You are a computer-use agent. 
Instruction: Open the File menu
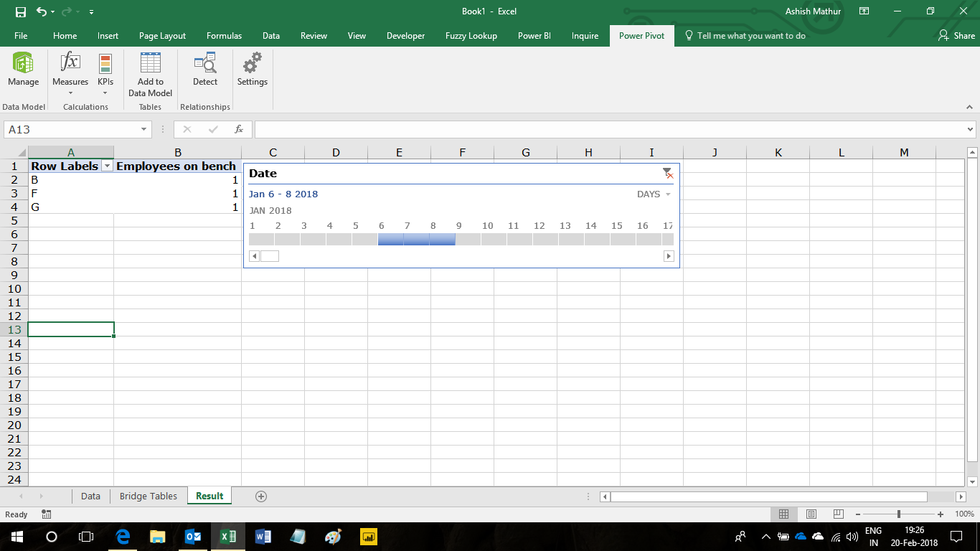tap(21, 36)
